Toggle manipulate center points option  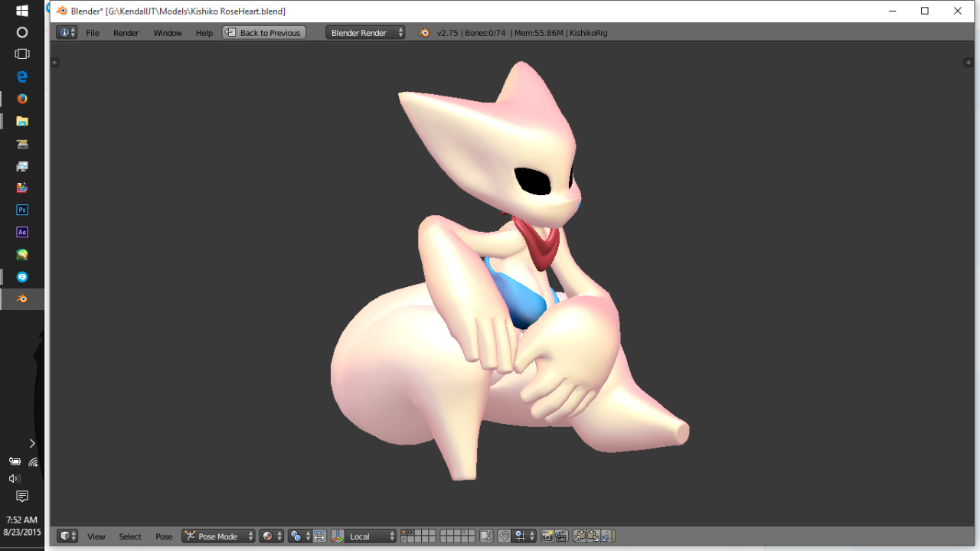(319, 536)
